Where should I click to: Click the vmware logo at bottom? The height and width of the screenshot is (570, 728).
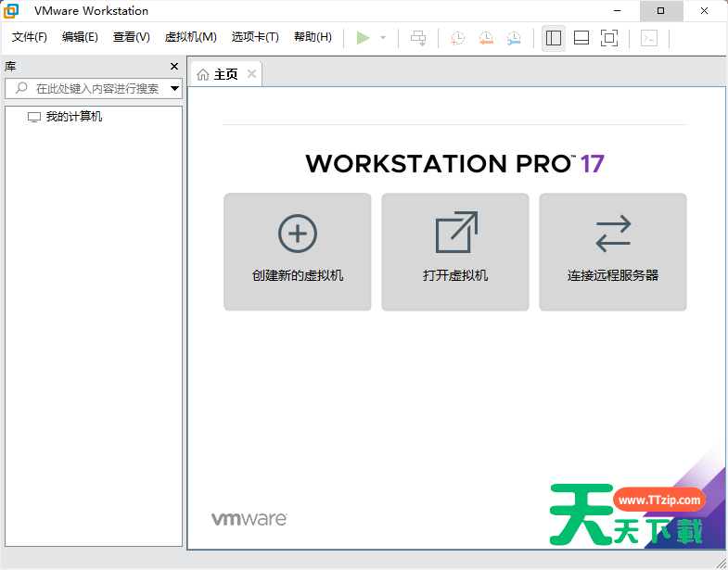click(x=249, y=519)
